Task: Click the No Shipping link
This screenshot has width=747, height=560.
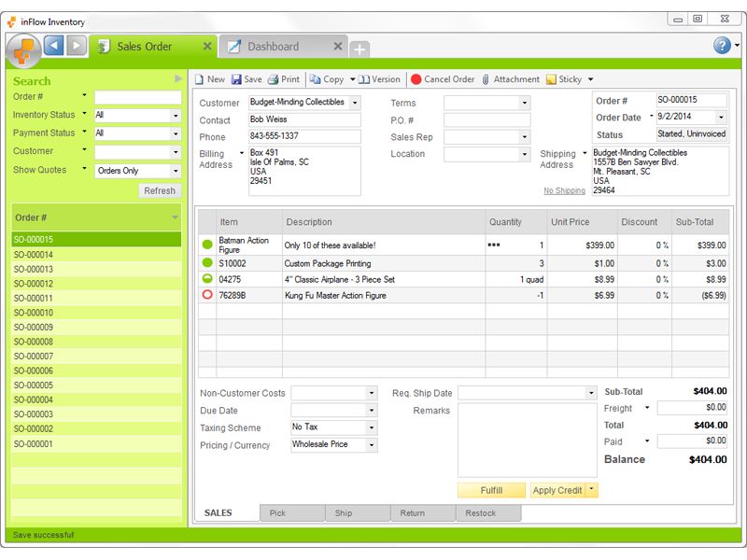Action: (564, 190)
